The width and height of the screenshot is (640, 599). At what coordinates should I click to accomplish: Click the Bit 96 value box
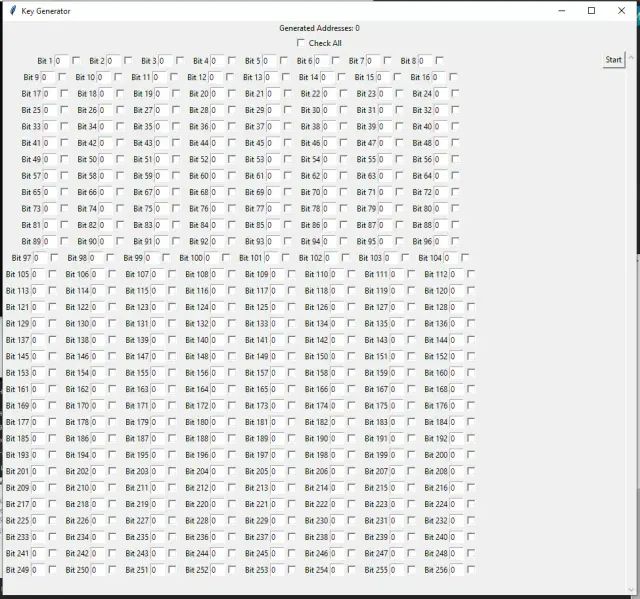[441, 242]
